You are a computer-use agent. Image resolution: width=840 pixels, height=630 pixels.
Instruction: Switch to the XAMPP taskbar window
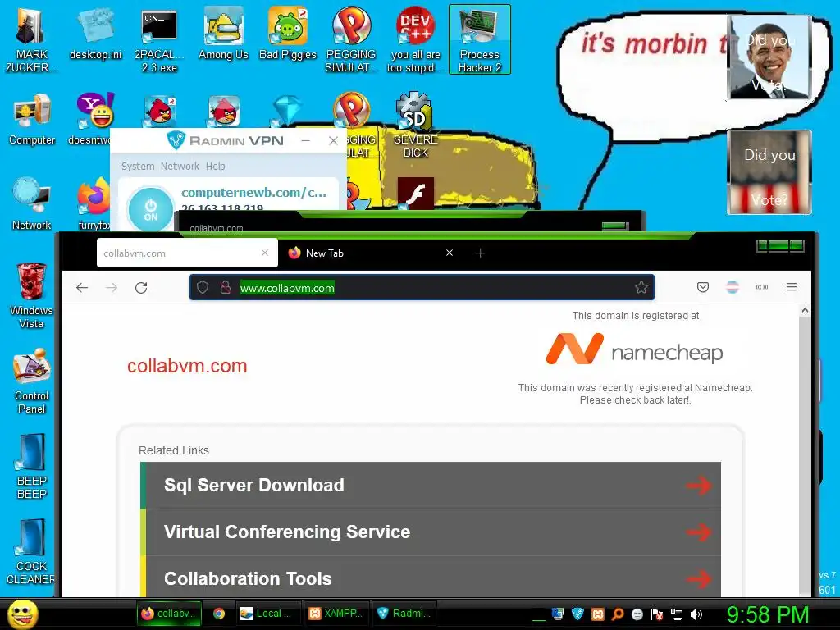click(x=336, y=614)
